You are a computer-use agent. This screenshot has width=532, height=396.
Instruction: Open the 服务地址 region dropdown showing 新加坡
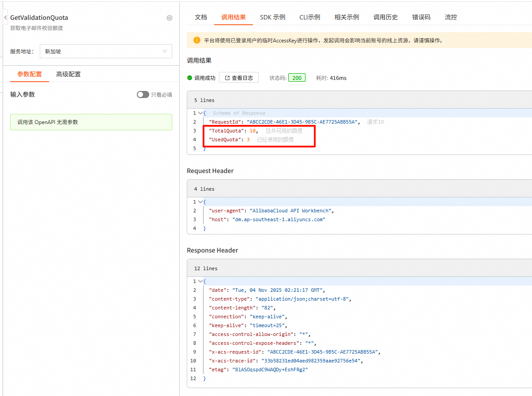click(106, 51)
